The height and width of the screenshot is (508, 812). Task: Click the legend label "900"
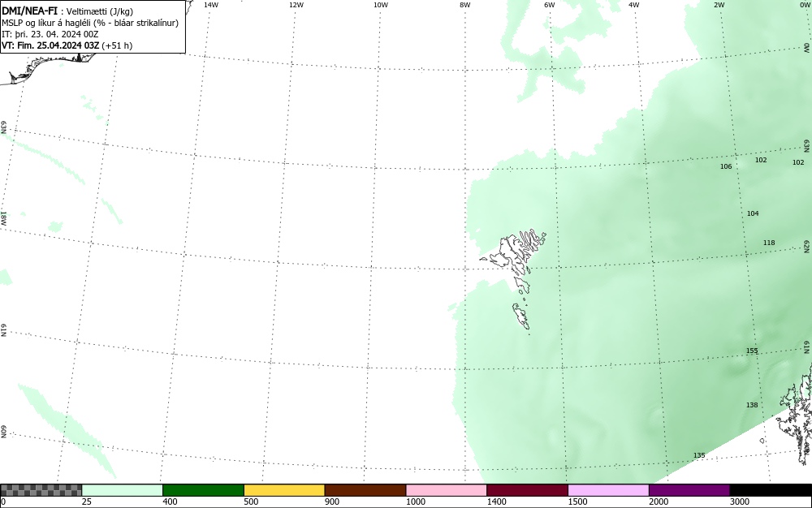click(x=332, y=502)
